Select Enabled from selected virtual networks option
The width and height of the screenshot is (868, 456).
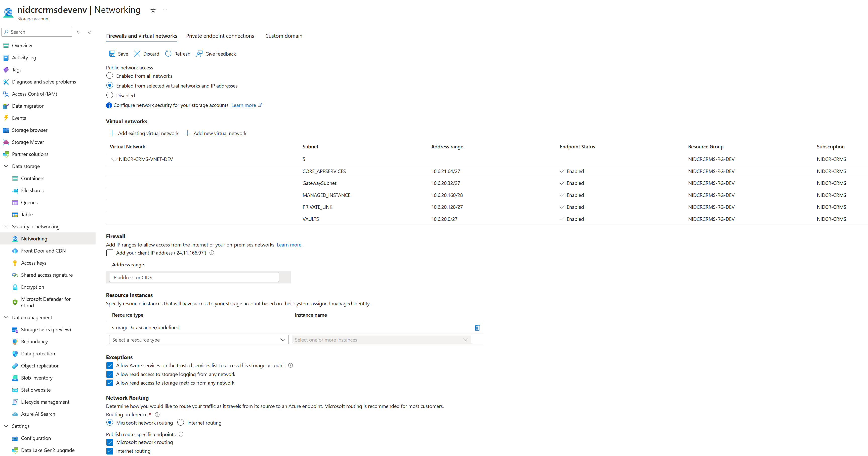click(x=109, y=86)
